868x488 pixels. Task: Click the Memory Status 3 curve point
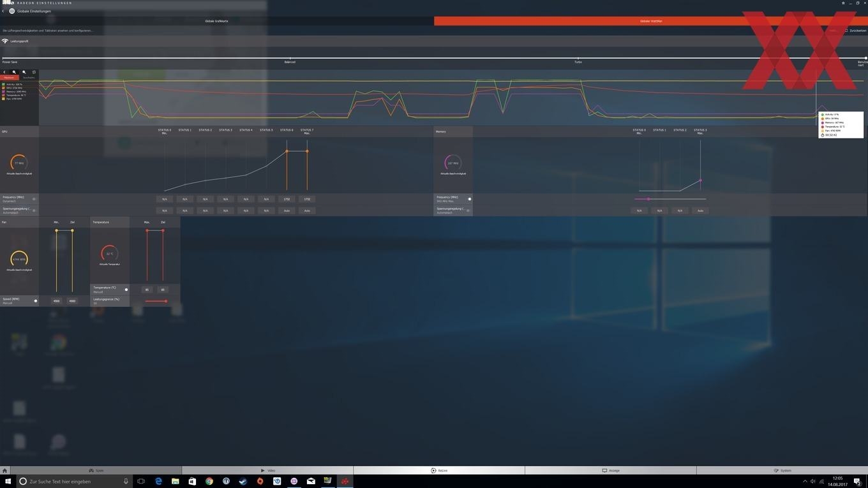click(x=700, y=181)
